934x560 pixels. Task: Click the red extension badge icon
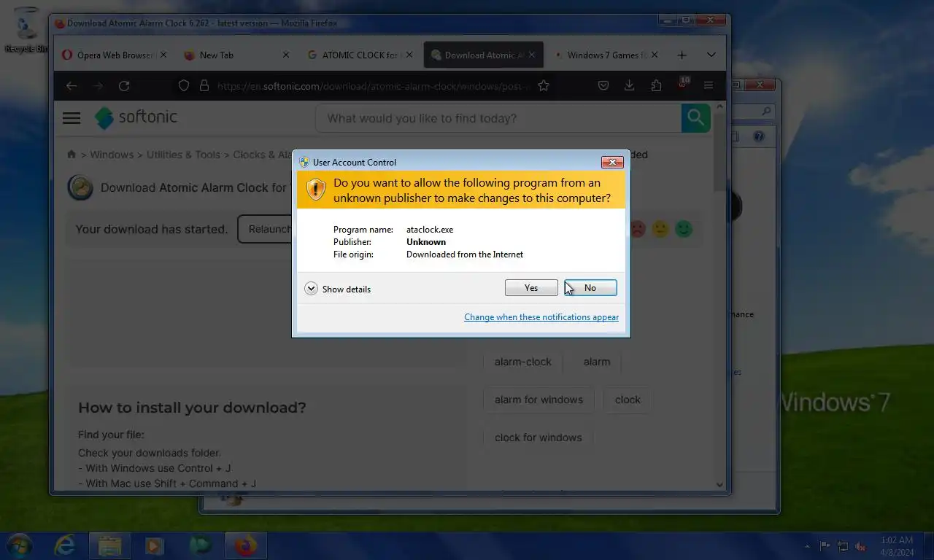pyautogui.click(x=683, y=84)
